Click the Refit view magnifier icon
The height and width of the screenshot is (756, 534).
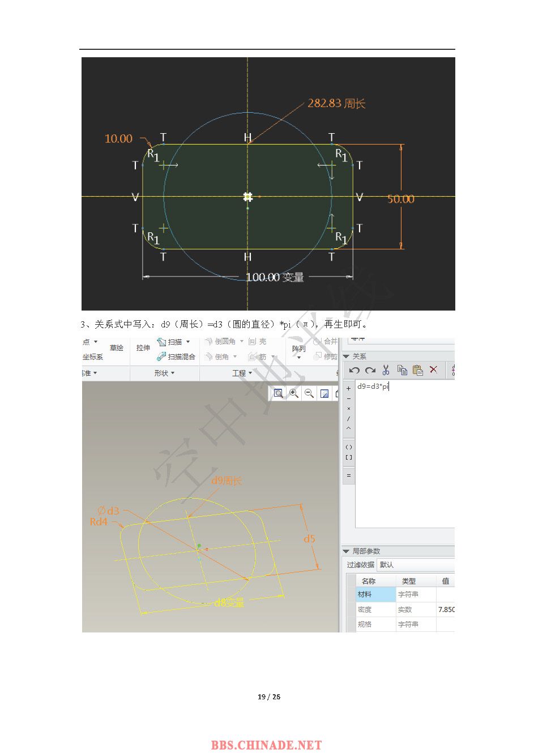click(279, 393)
